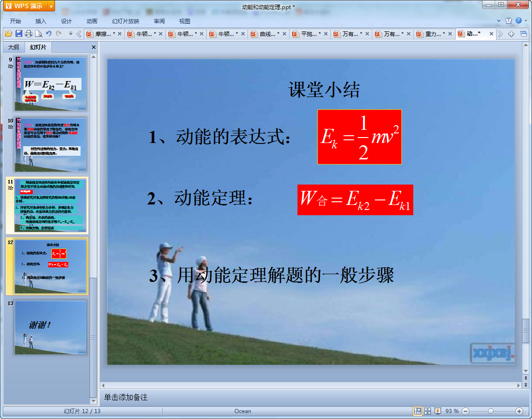Select the 幻灯片 pane tab
Screen dimensions: 532x419
38,47
